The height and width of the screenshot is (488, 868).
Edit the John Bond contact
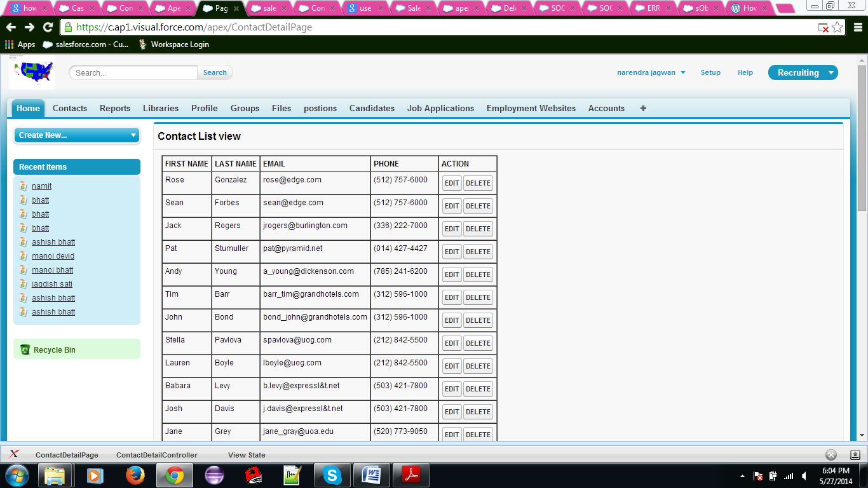pyautogui.click(x=452, y=320)
